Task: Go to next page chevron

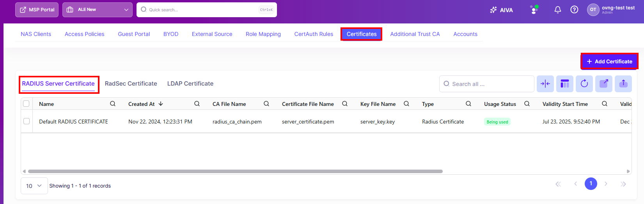Action: pyautogui.click(x=606, y=184)
